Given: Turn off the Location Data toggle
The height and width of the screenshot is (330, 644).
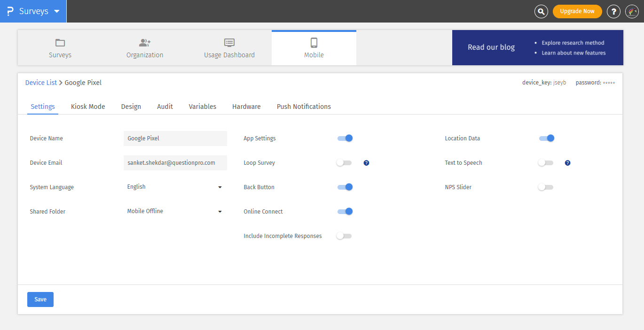Looking at the screenshot, I should click(546, 138).
